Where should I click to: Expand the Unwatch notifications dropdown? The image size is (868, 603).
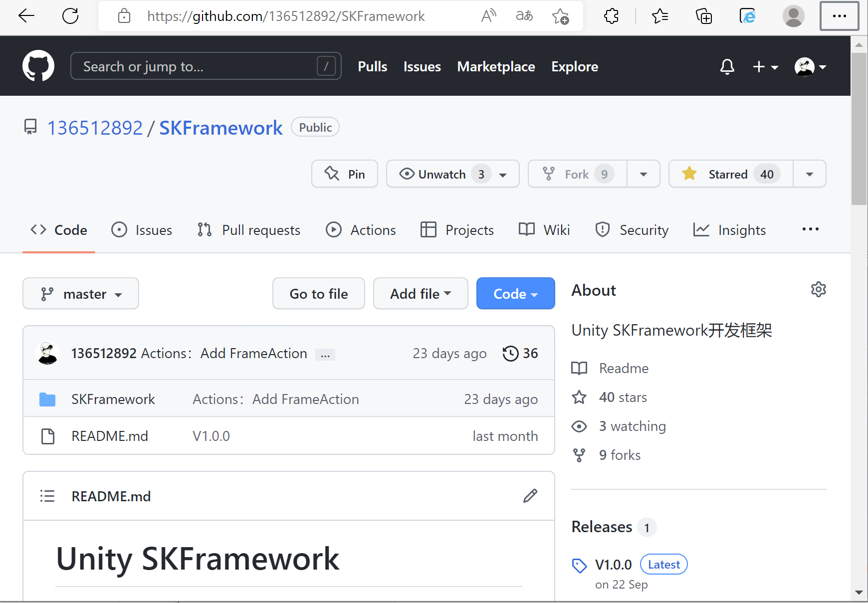[453, 174]
